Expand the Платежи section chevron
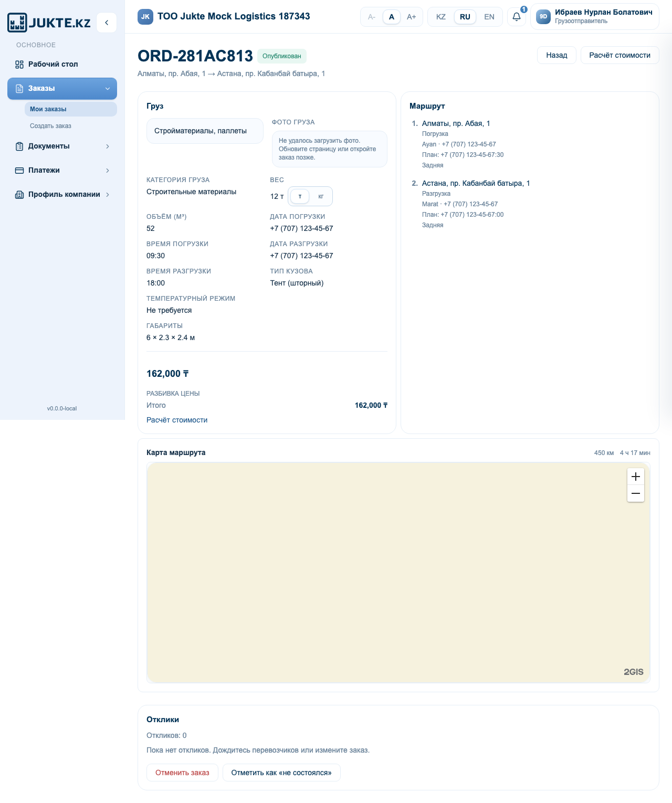Viewport: 672px width, 803px height. [108, 171]
